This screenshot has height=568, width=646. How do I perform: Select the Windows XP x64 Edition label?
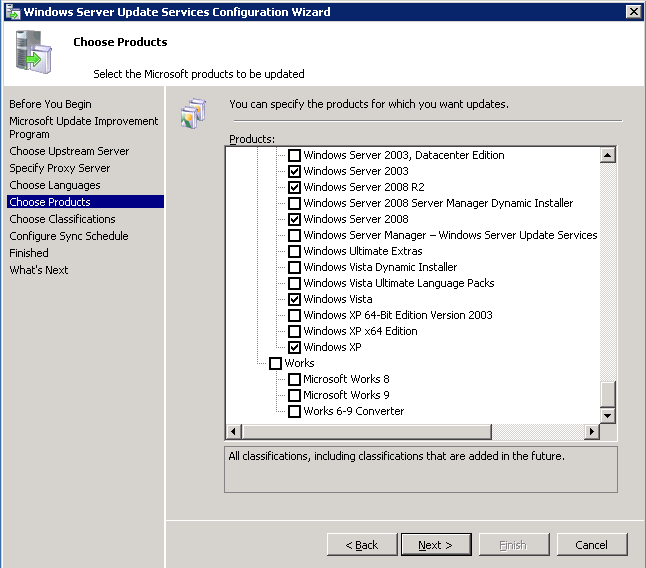tap(360, 331)
